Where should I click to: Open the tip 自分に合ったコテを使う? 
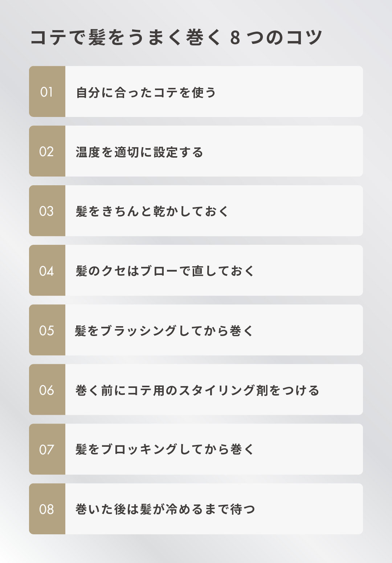[146, 93]
